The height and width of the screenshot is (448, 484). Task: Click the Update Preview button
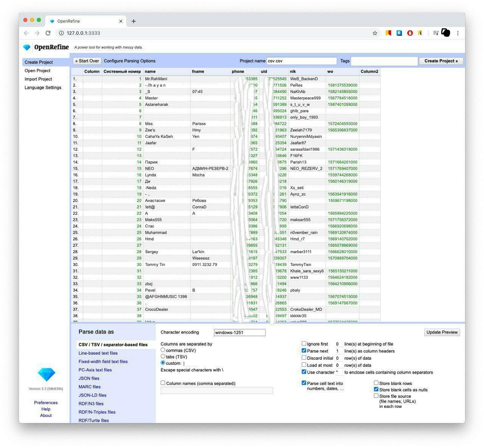coord(442,332)
